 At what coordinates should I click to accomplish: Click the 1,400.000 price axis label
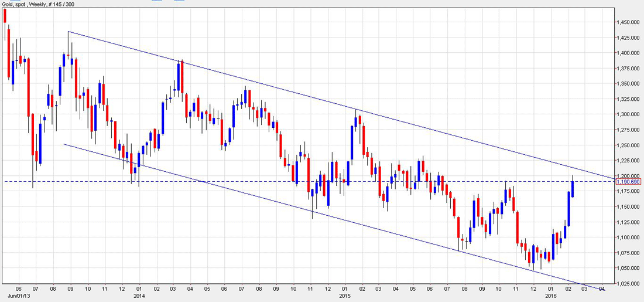(x=628, y=53)
